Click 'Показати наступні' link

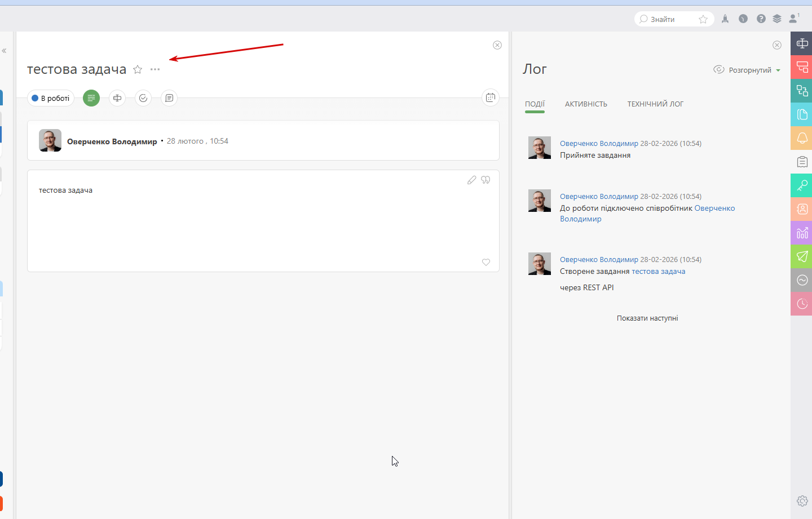pyautogui.click(x=647, y=318)
